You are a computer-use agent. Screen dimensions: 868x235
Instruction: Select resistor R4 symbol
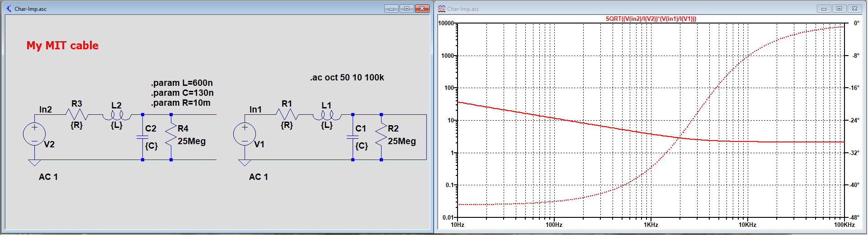(171, 134)
